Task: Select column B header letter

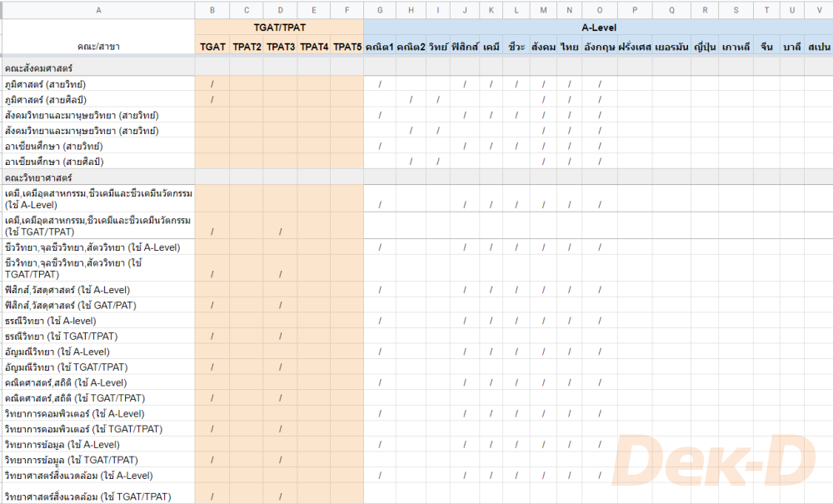Action: click(x=212, y=10)
